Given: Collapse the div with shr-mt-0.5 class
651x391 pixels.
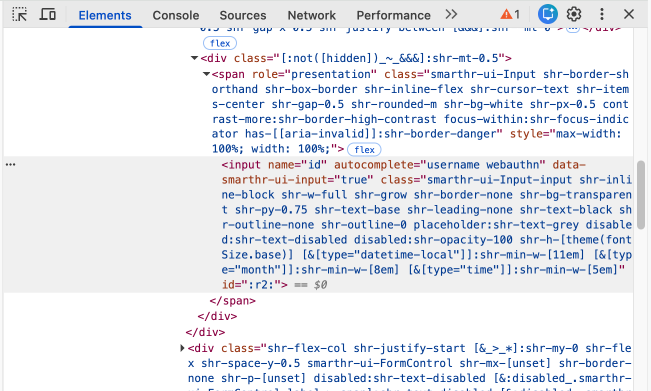Looking at the screenshot, I should [x=194, y=58].
